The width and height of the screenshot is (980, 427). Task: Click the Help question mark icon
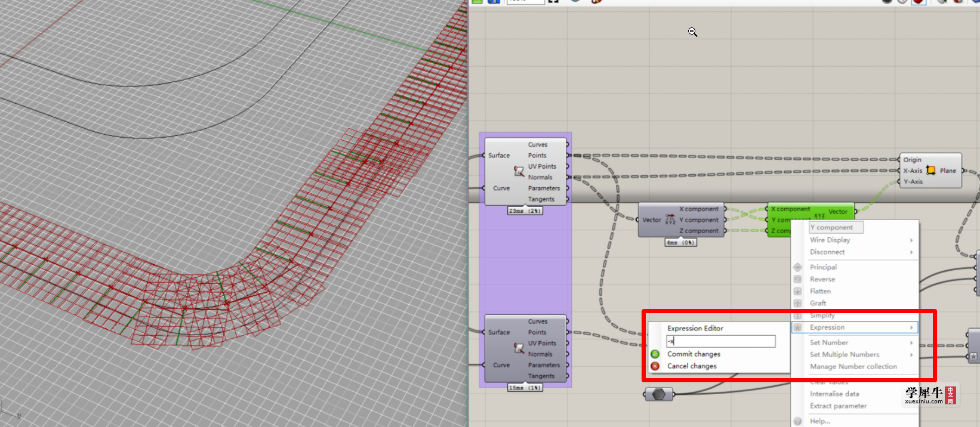pyautogui.click(x=797, y=421)
